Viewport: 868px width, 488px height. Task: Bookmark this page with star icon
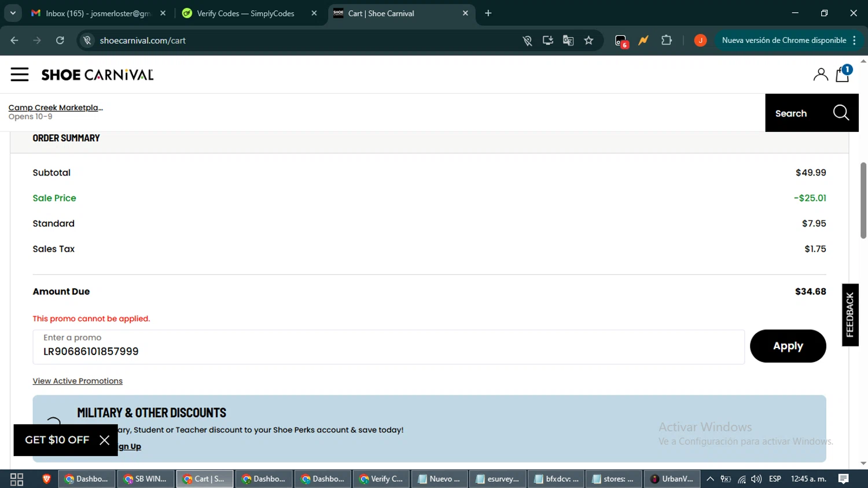pos(589,41)
